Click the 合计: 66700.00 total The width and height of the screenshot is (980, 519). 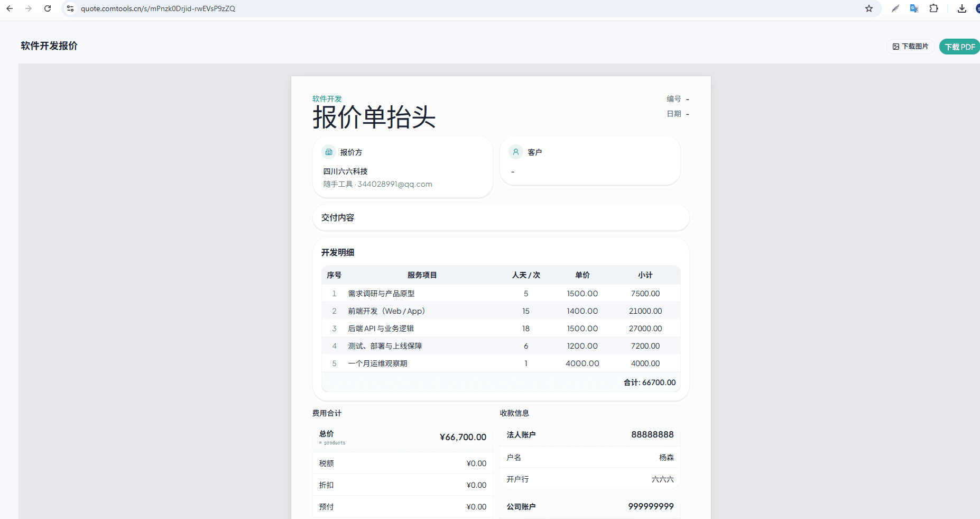point(650,383)
